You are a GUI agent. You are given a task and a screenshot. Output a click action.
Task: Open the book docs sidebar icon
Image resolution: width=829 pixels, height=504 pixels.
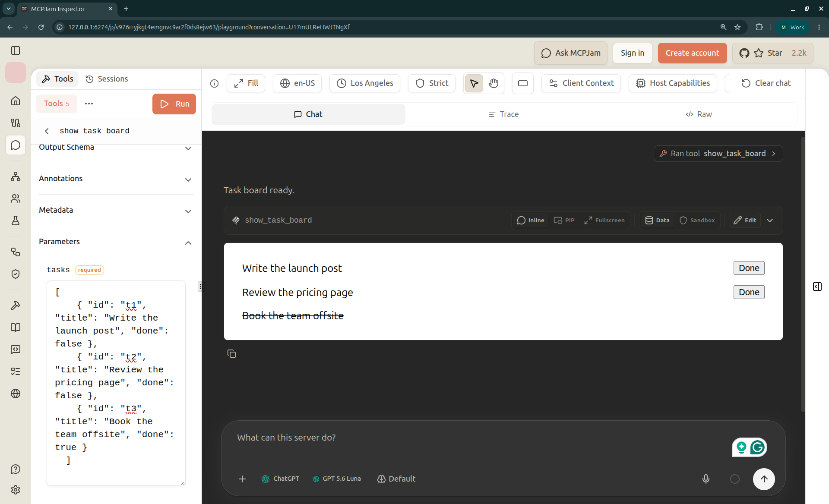[x=16, y=328]
